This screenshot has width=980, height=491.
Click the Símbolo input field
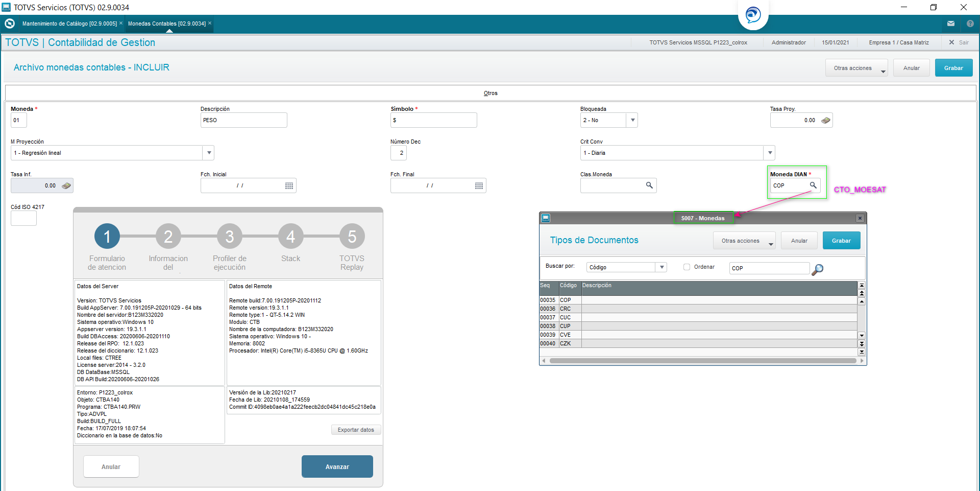pyautogui.click(x=433, y=121)
